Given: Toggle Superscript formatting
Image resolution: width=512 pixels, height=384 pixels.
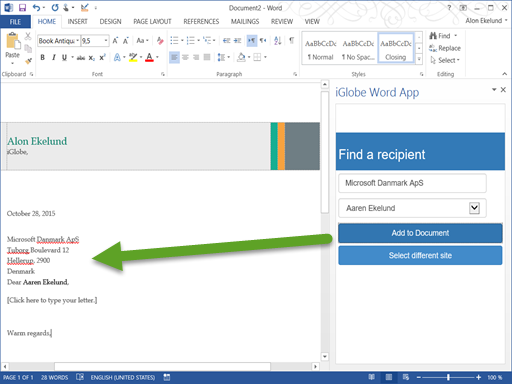Looking at the screenshot, I should [102, 57].
